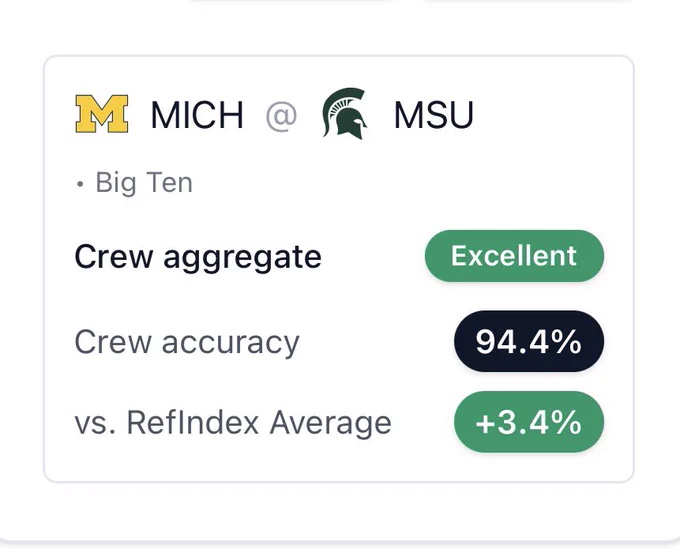Click the Crew aggregate heading
The height and width of the screenshot is (549, 680).
point(198,257)
